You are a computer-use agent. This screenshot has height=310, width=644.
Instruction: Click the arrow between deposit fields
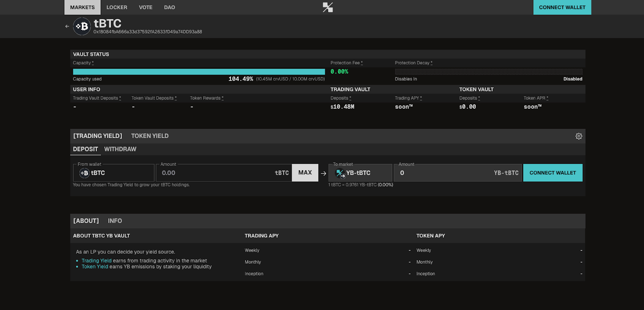point(324,174)
